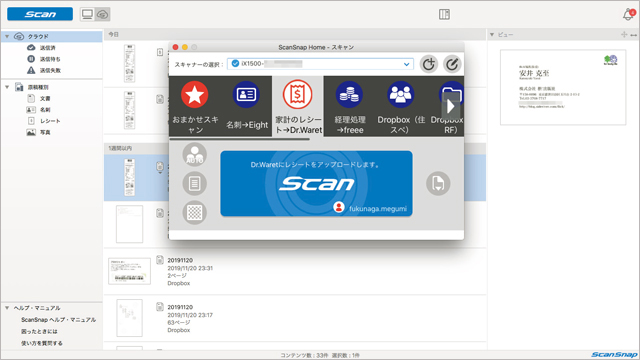
Task: Select the 経理処理→freee profile
Action: tap(349, 107)
